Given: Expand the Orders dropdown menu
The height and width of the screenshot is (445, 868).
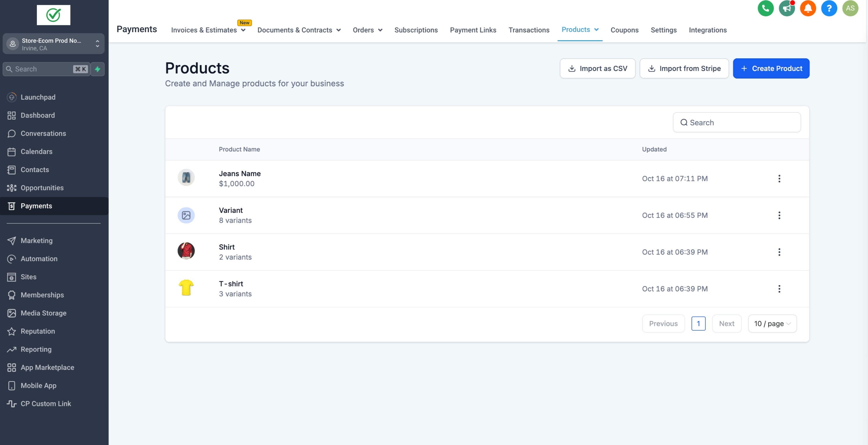Looking at the screenshot, I should coord(367,30).
